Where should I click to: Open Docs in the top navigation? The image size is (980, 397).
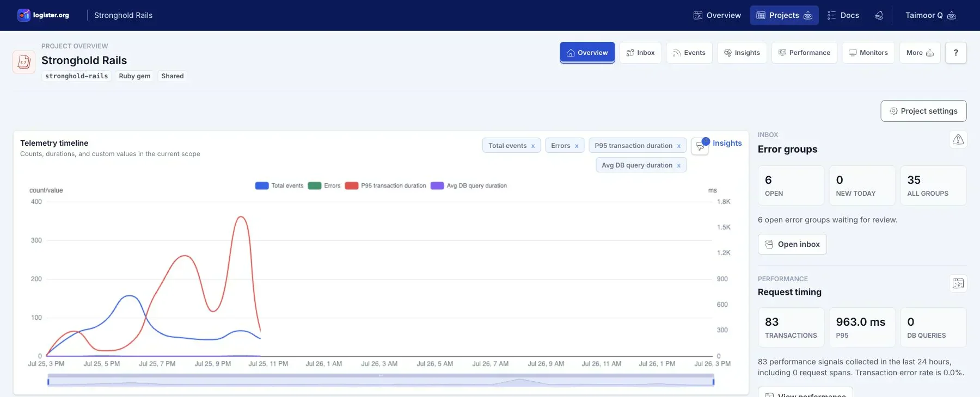click(843, 15)
